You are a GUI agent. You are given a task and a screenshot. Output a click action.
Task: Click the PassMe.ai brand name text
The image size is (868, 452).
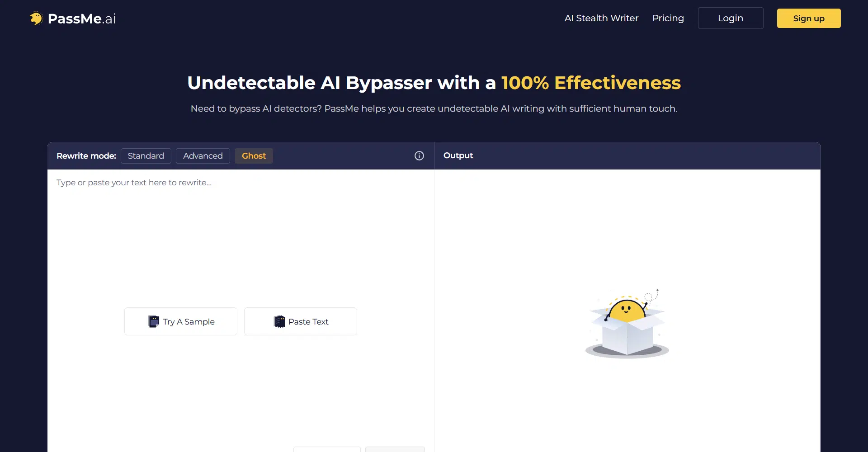tap(82, 19)
